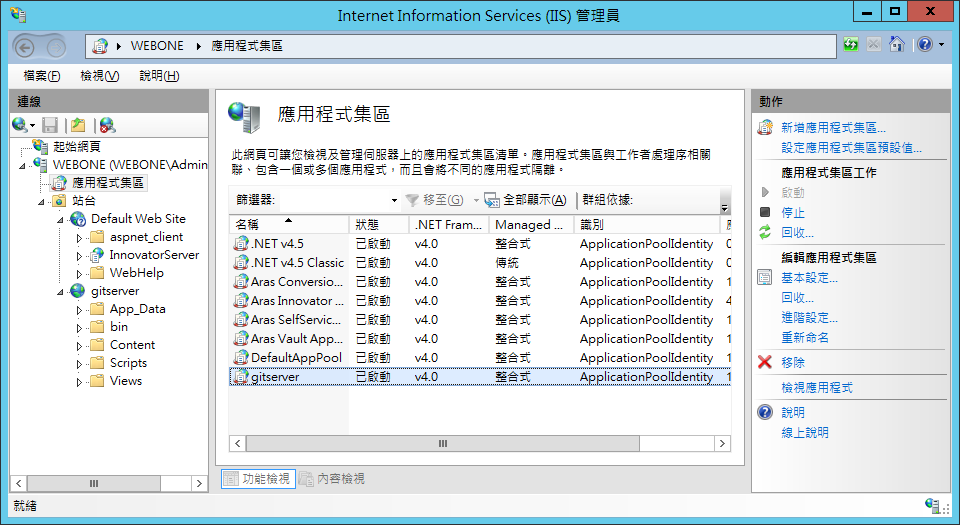
Task: Switch to the 內容檢視 tab
Action: (332, 478)
